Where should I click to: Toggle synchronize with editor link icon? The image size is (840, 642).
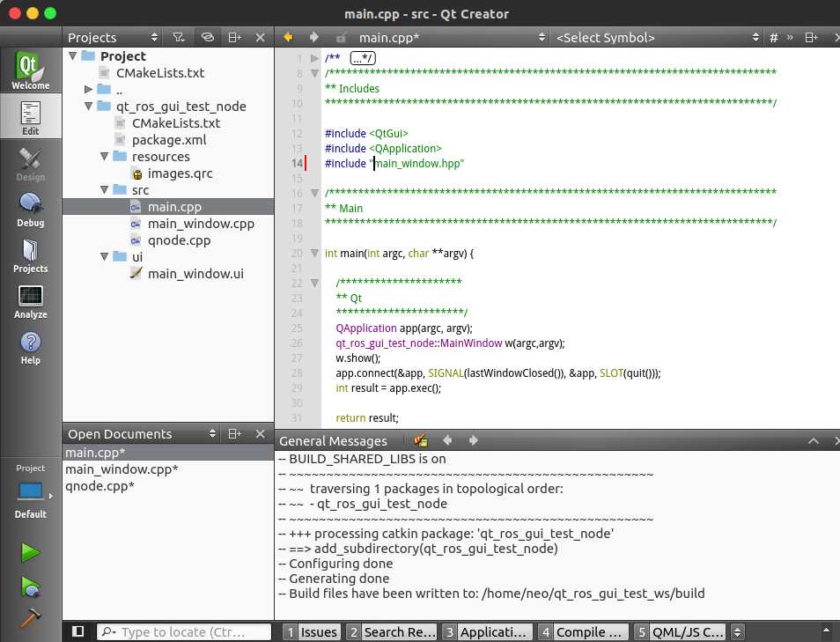click(207, 38)
